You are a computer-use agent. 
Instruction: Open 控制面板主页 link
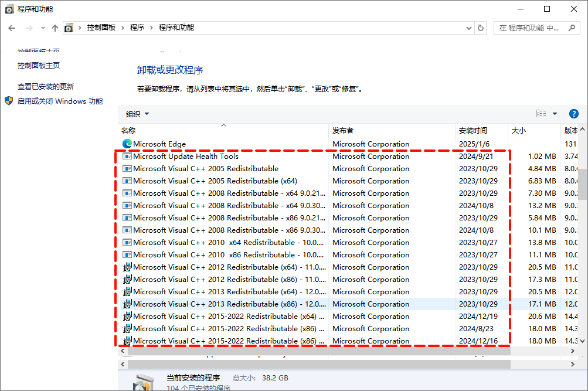pos(39,65)
